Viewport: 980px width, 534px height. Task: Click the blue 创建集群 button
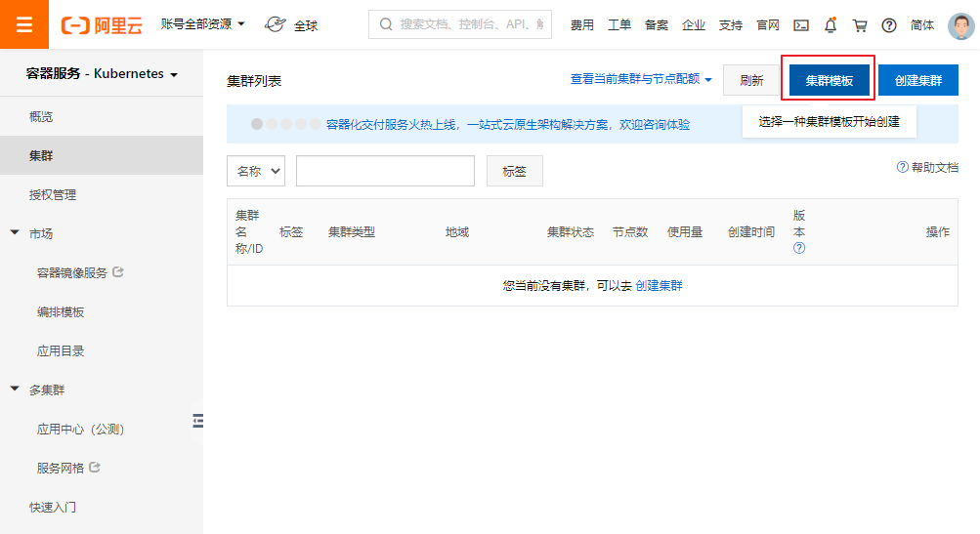click(918, 80)
